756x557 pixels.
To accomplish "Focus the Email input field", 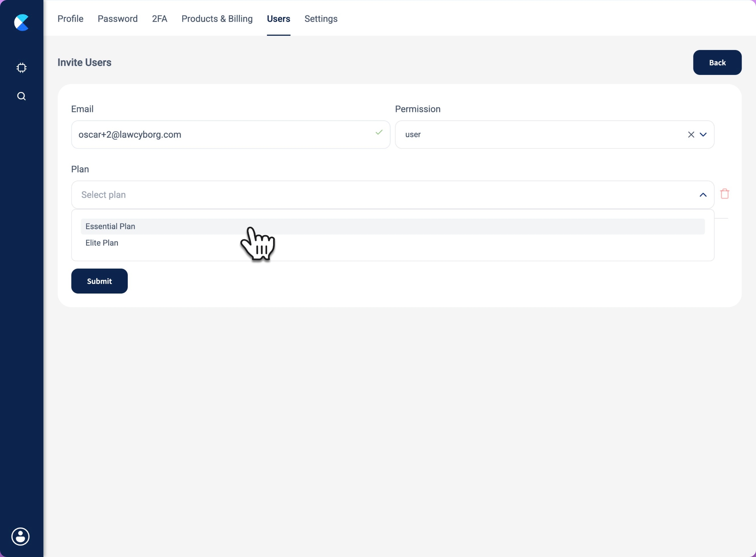I will [224, 135].
